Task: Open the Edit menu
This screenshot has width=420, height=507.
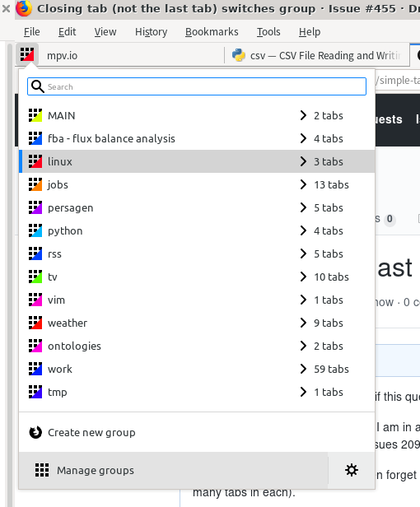Action: pos(67,31)
